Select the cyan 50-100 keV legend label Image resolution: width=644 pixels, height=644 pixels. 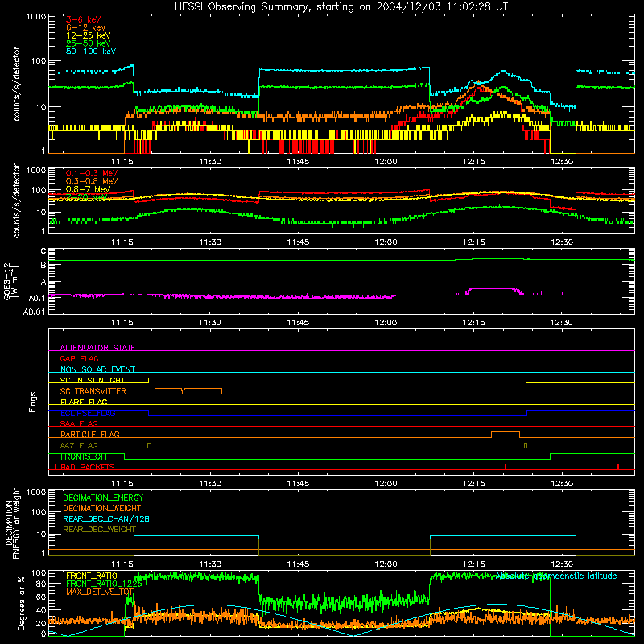[91, 52]
